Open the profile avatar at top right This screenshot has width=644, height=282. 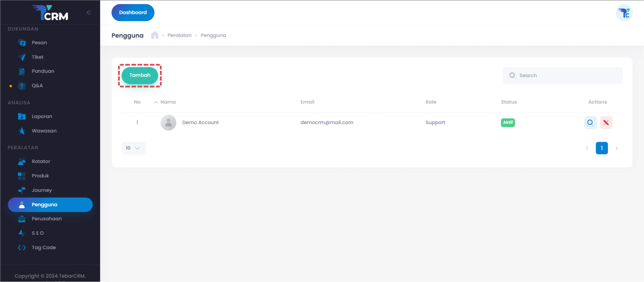pyautogui.click(x=624, y=13)
